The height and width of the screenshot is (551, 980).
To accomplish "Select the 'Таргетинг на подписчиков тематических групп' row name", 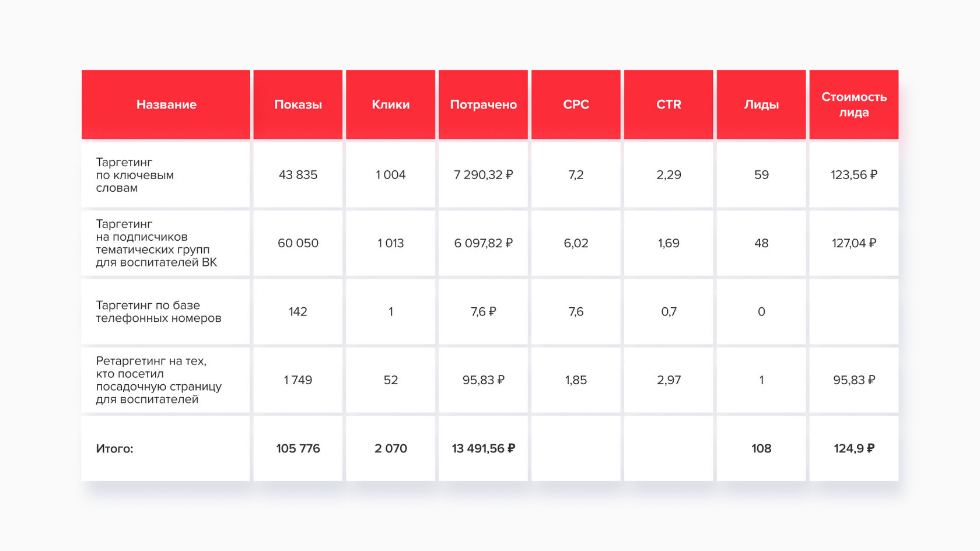I will click(156, 243).
